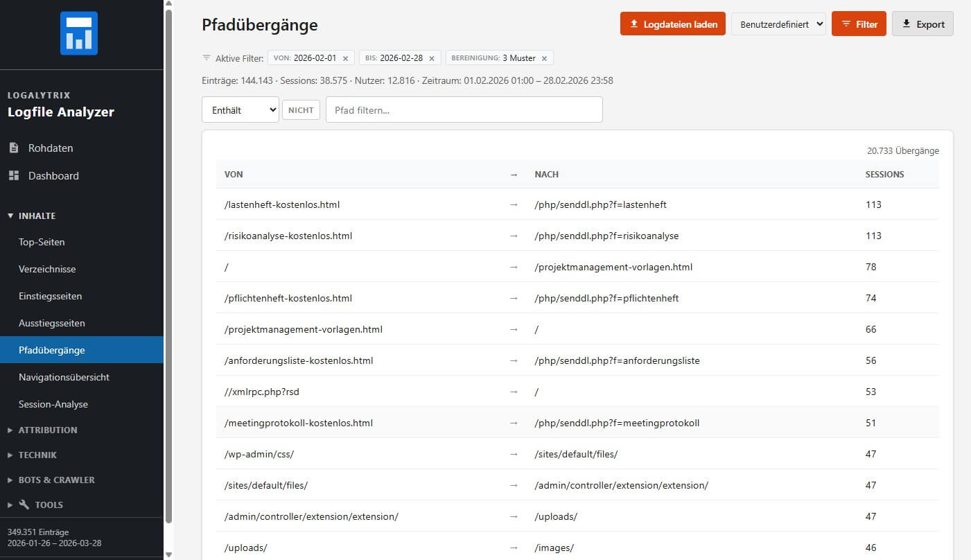Remove the BIS 2026-02-28 filter chip

[x=432, y=58]
